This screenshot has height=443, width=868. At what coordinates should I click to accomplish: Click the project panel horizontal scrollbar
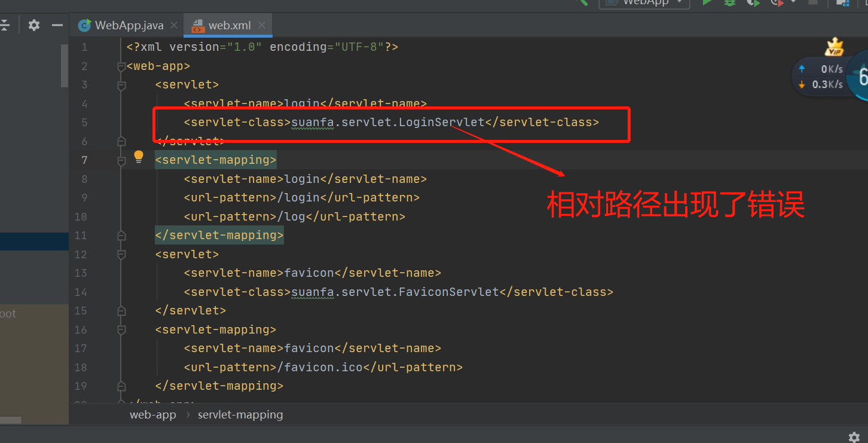pos(11,421)
